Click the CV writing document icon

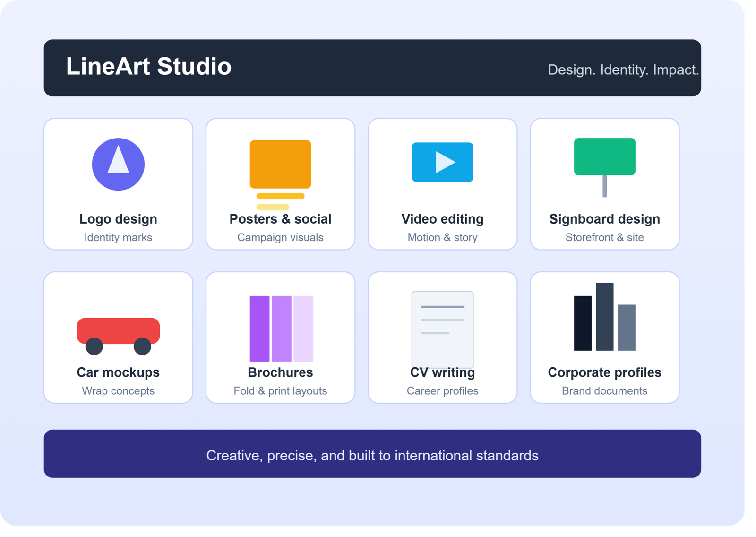click(442, 329)
